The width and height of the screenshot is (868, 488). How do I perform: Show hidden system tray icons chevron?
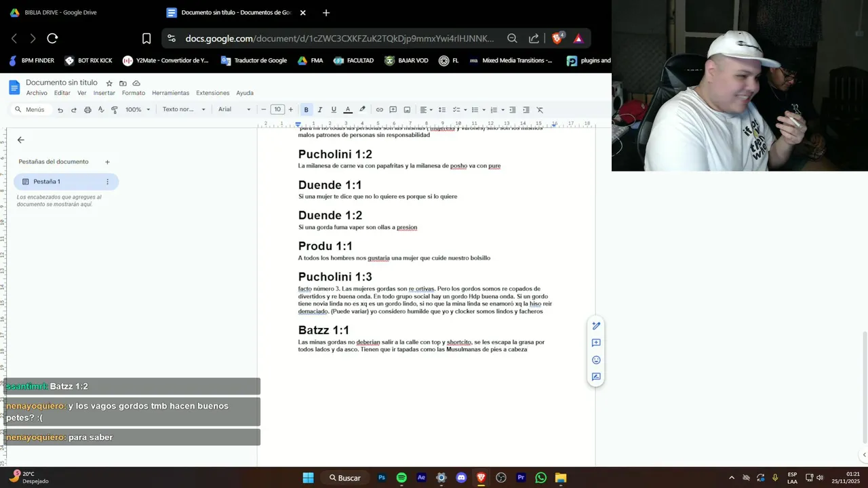731,478
